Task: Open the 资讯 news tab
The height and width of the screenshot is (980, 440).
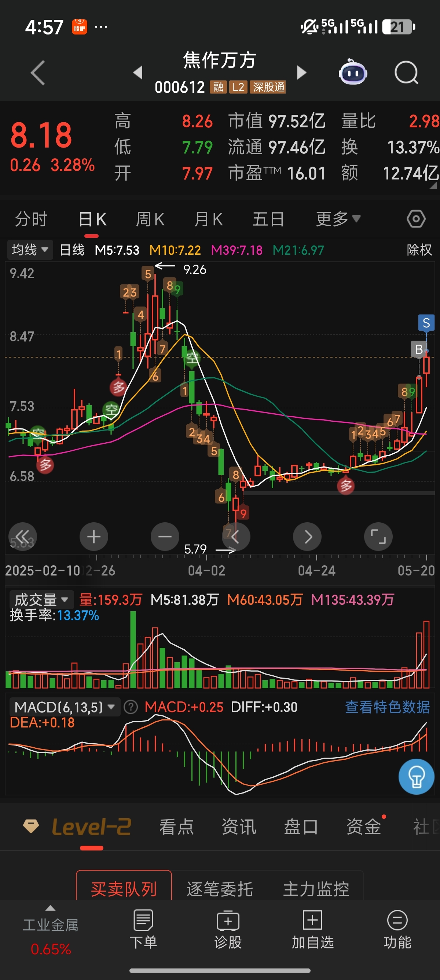Action: coord(239,827)
